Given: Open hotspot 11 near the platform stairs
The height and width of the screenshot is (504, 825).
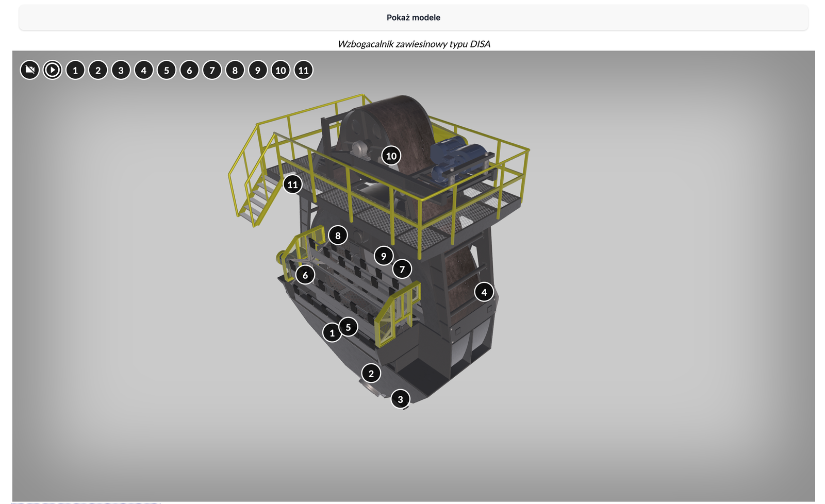Looking at the screenshot, I should pyautogui.click(x=292, y=184).
